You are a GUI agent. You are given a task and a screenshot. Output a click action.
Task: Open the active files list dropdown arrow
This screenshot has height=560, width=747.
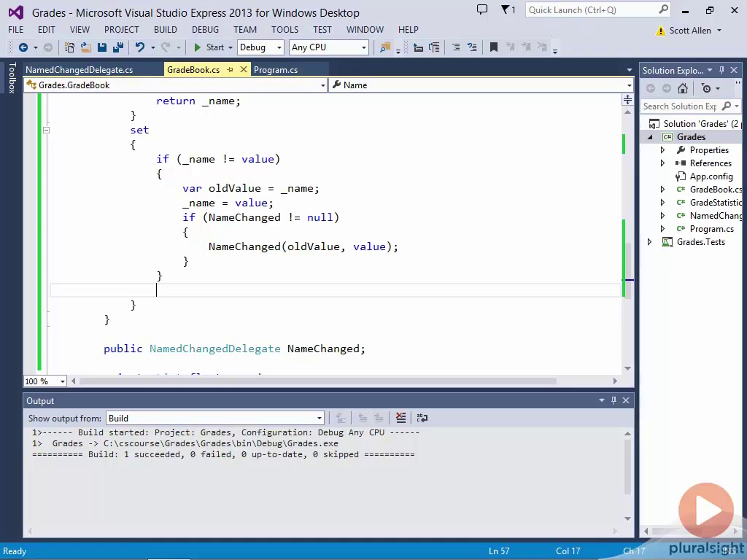coord(629,70)
